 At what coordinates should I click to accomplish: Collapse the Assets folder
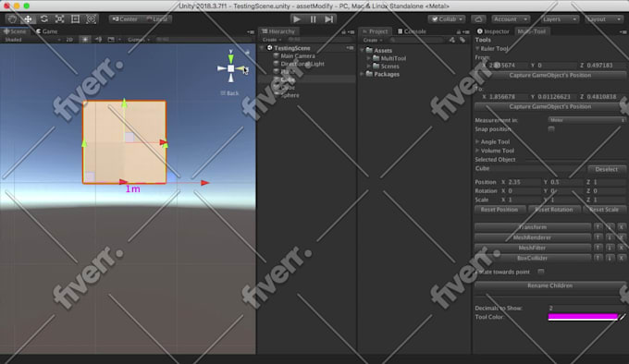[x=363, y=51]
